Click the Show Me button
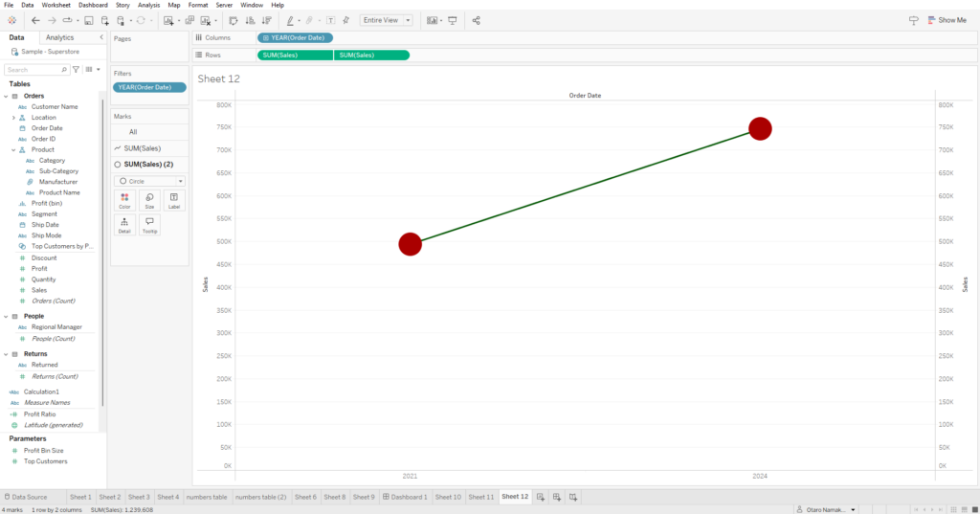Image resolution: width=980 pixels, height=514 pixels. pyautogui.click(x=947, y=20)
